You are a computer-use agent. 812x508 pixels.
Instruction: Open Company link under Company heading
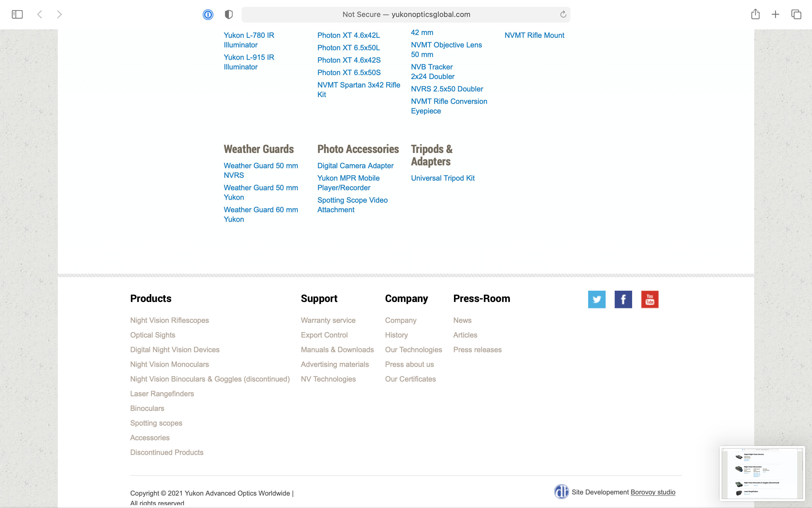tap(401, 320)
